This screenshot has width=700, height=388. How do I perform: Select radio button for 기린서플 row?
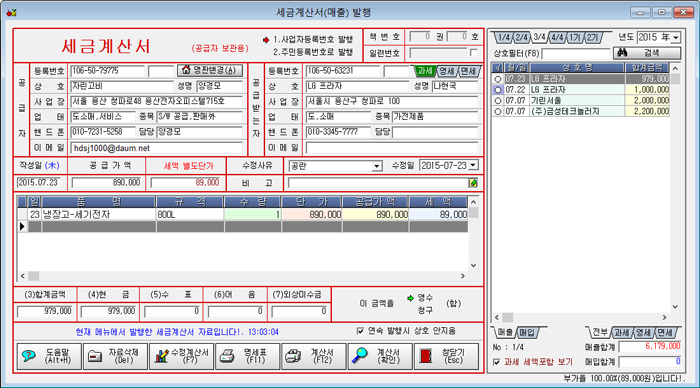[x=498, y=100]
